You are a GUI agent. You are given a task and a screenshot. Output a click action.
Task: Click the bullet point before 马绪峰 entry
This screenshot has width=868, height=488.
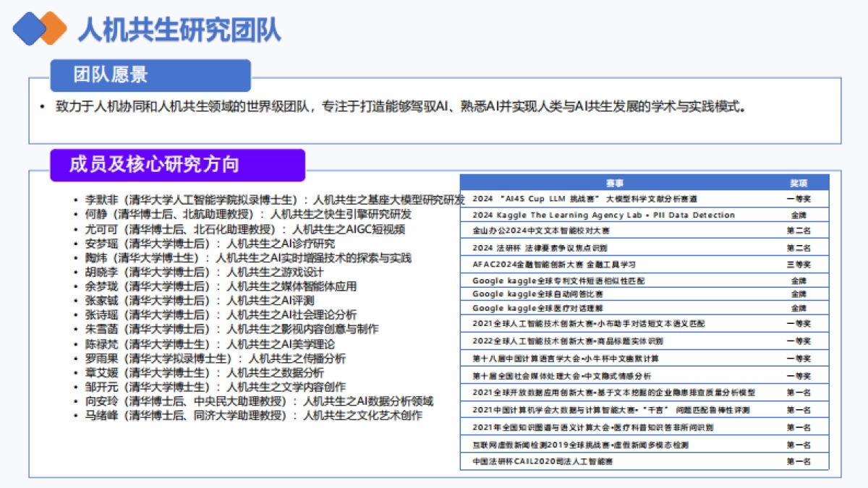(77, 414)
